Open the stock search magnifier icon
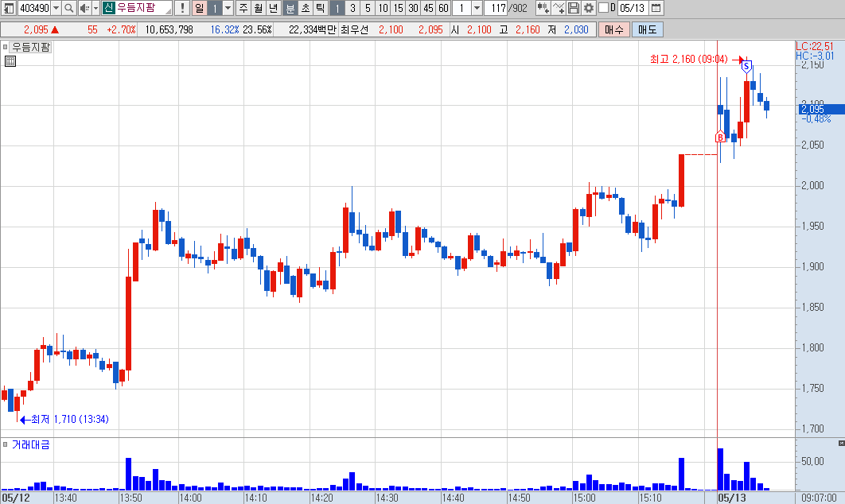The image size is (845, 504). (69, 8)
